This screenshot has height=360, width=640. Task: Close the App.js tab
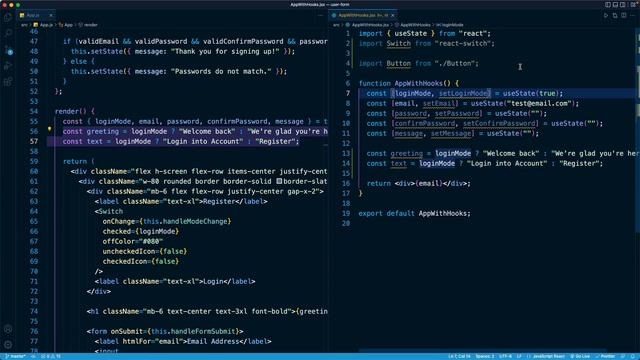tap(51, 15)
